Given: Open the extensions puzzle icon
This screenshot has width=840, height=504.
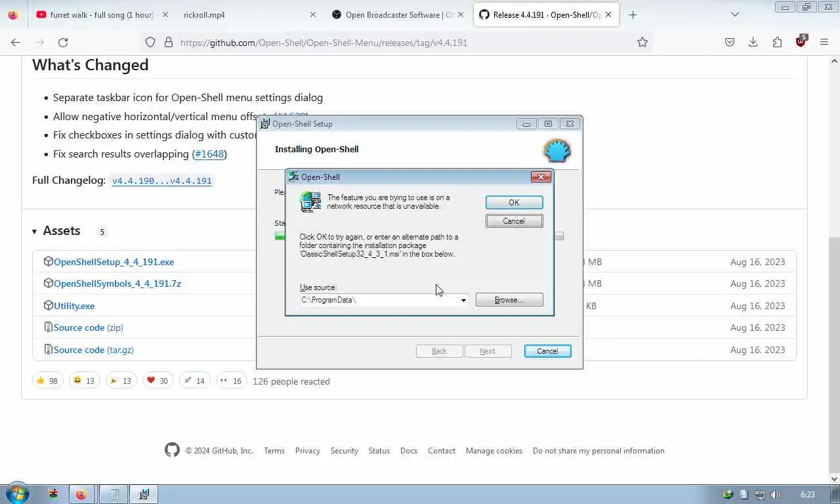Looking at the screenshot, I should pos(777,42).
